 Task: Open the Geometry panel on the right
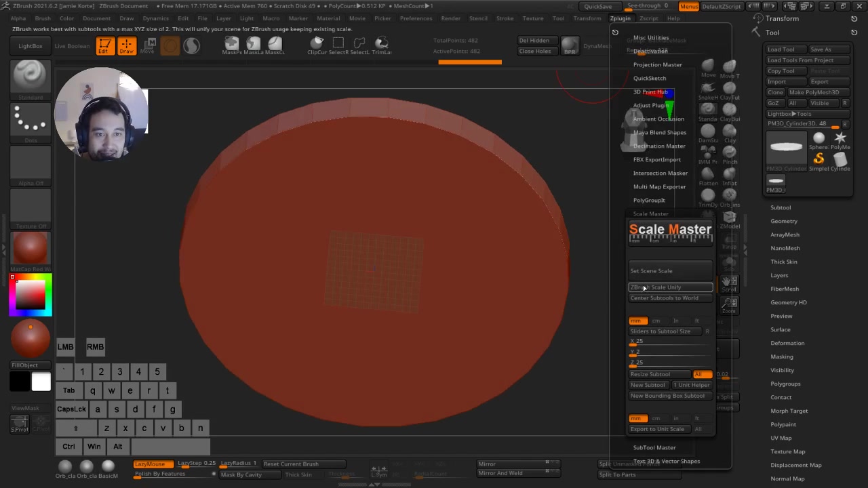click(x=783, y=221)
